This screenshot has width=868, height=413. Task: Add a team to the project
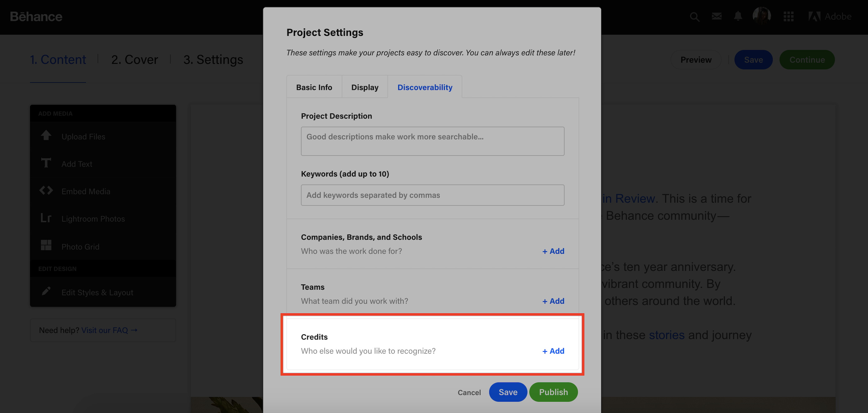click(x=553, y=301)
